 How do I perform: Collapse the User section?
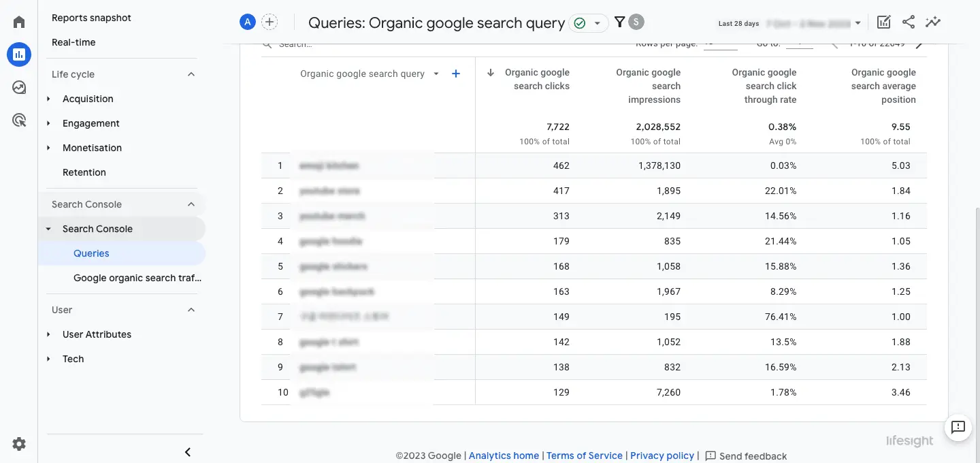pos(191,310)
